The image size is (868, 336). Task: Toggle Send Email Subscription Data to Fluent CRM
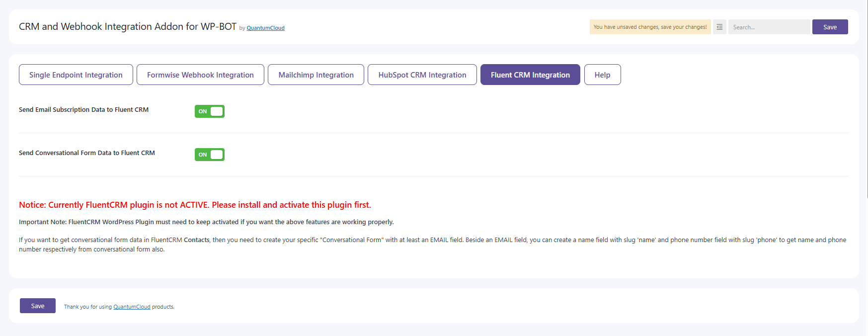tap(210, 111)
